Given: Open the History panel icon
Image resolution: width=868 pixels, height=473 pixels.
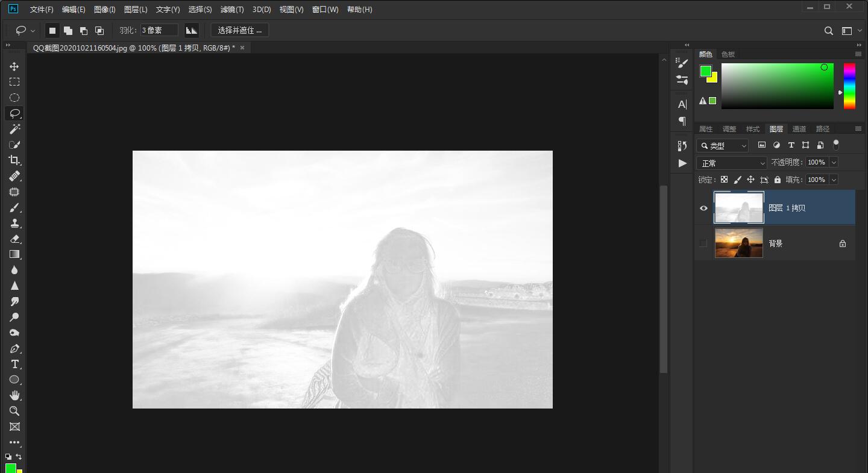Looking at the screenshot, I should [x=682, y=146].
